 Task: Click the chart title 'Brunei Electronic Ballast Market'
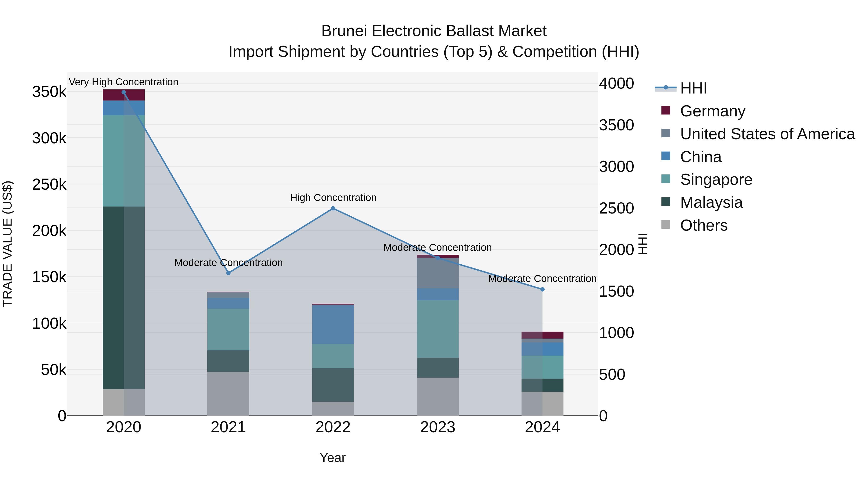[x=434, y=31]
